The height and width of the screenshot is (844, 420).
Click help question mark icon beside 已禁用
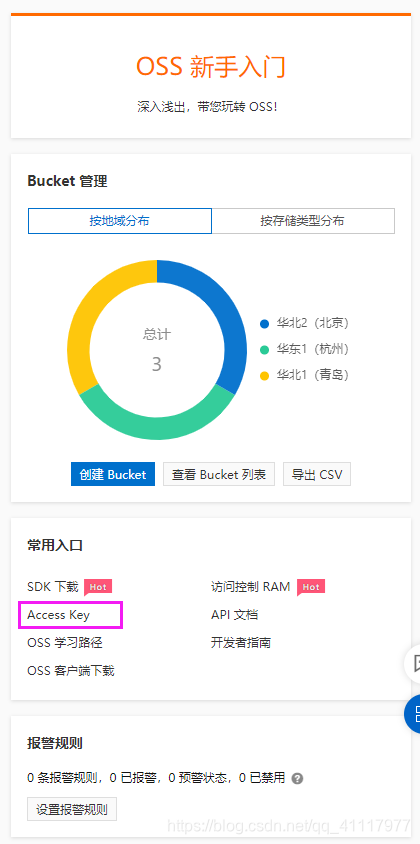(297, 778)
